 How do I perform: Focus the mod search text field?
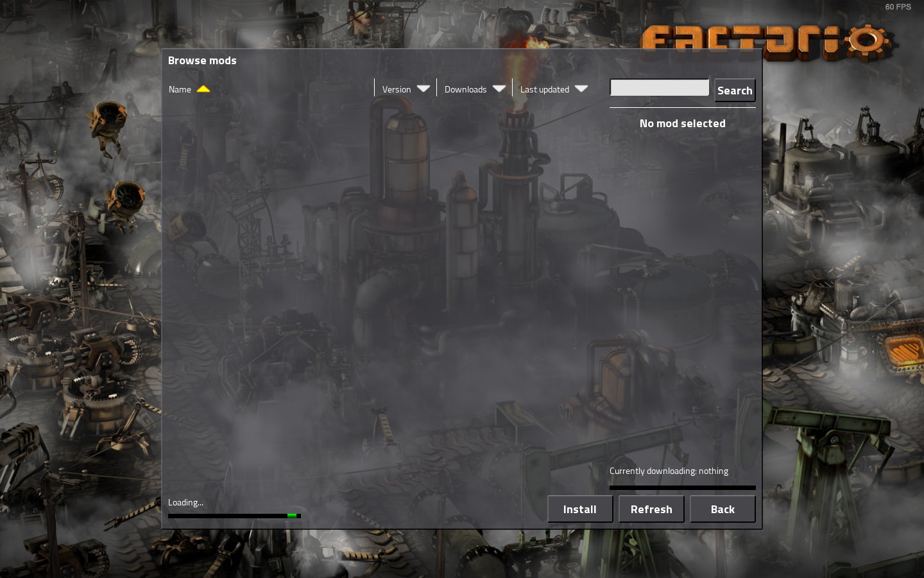coord(660,87)
